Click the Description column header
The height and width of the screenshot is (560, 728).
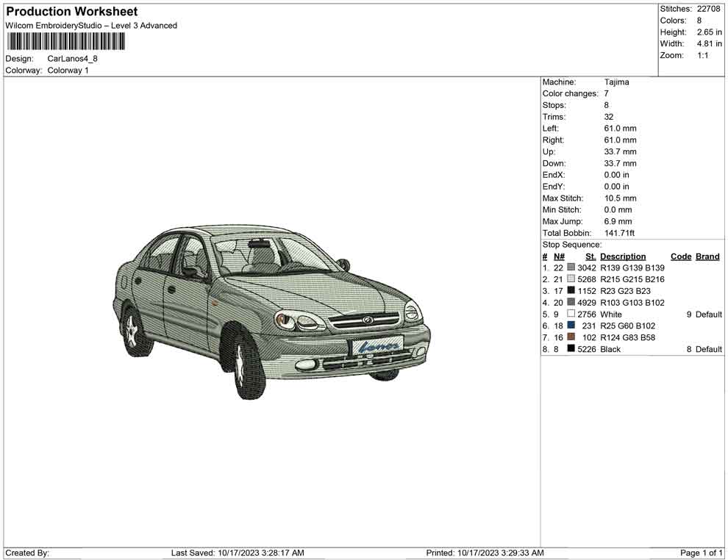[x=622, y=256]
